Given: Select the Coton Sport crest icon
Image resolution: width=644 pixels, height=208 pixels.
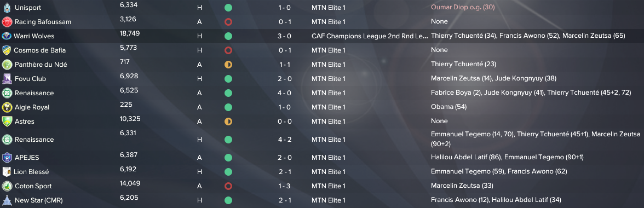Looking at the screenshot, I should [7, 186].
